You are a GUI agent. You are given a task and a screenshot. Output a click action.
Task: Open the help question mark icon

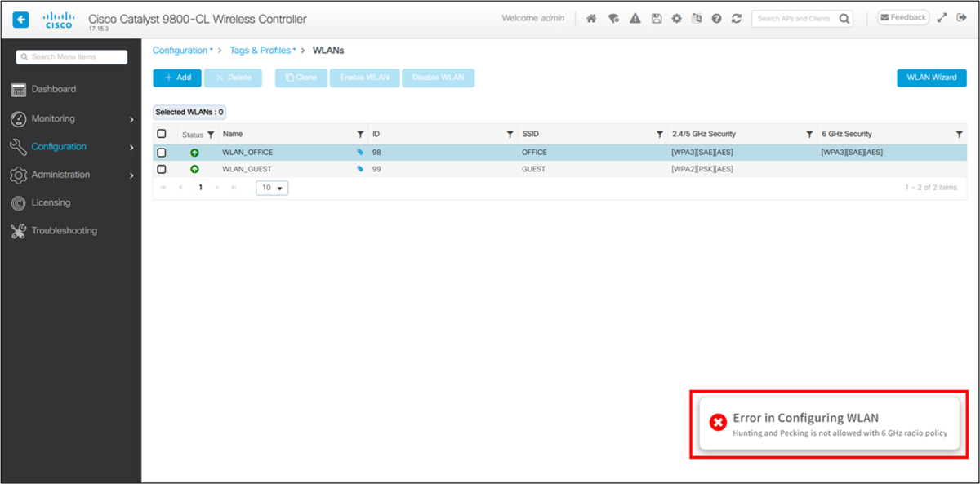click(716, 19)
